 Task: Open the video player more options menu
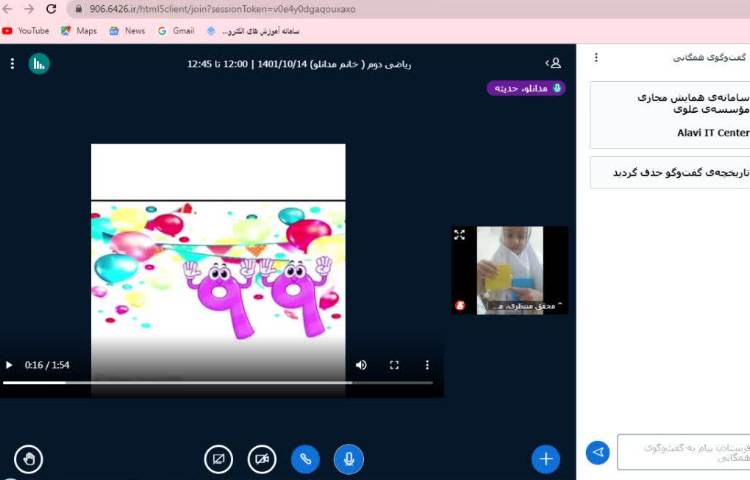click(x=427, y=365)
